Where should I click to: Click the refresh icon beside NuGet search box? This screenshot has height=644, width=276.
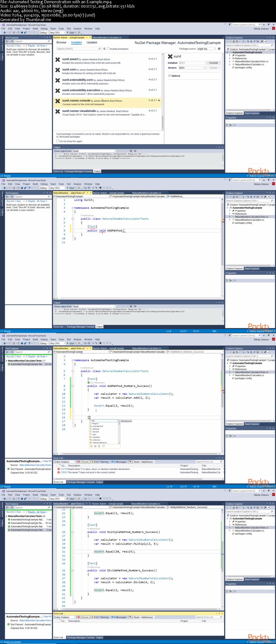coord(104,49)
